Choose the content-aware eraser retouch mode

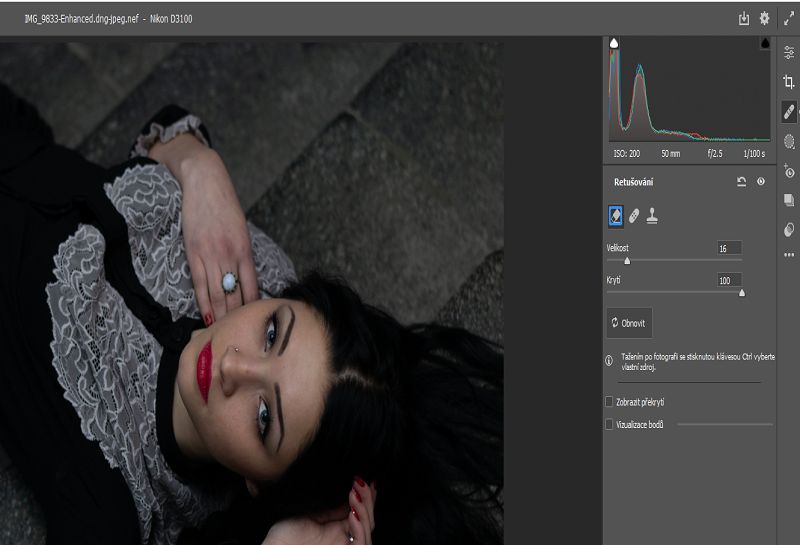click(614, 215)
